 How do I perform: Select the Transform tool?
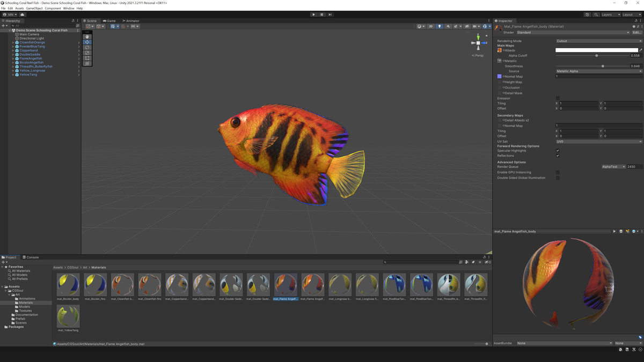tap(87, 63)
